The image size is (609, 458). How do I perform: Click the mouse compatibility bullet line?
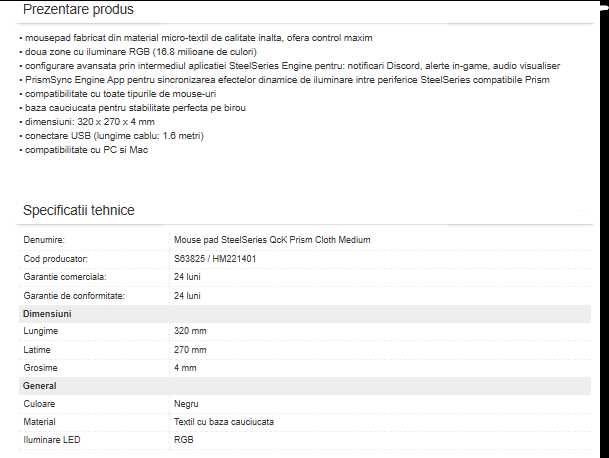118,93
